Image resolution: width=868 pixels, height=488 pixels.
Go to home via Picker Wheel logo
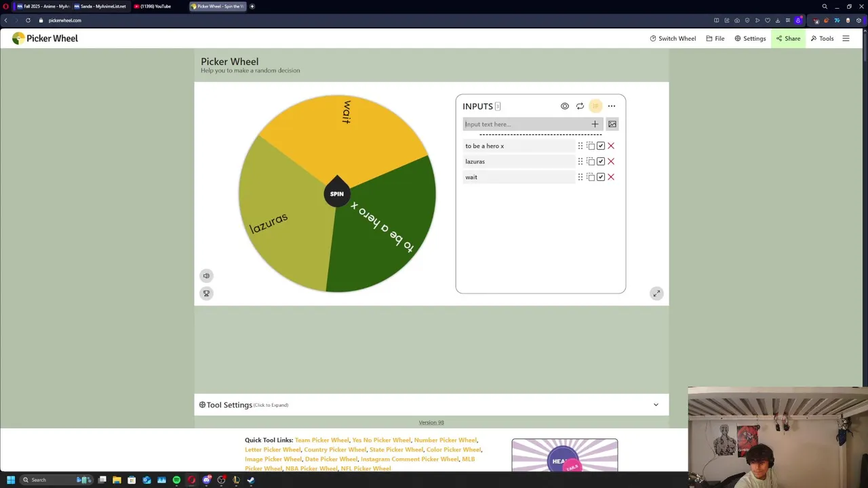point(45,39)
